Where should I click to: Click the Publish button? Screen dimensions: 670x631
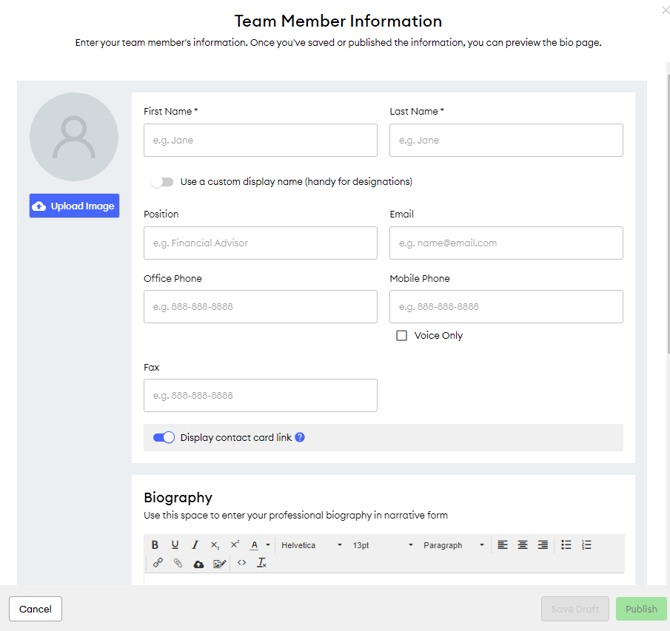pos(641,609)
